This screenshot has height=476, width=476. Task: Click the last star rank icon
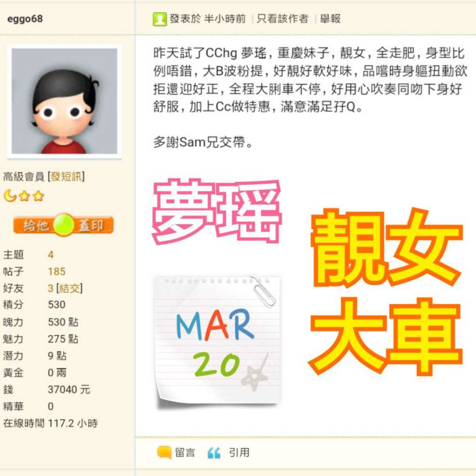coord(38,196)
